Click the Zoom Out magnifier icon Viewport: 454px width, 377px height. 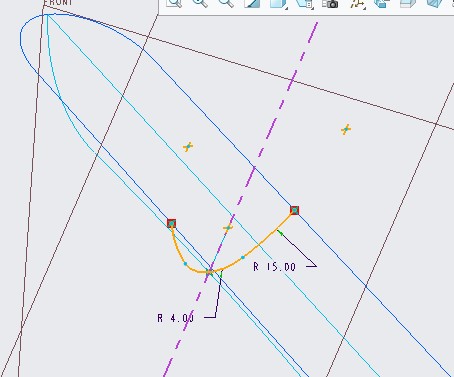pyautogui.click(x=226, y=3)
